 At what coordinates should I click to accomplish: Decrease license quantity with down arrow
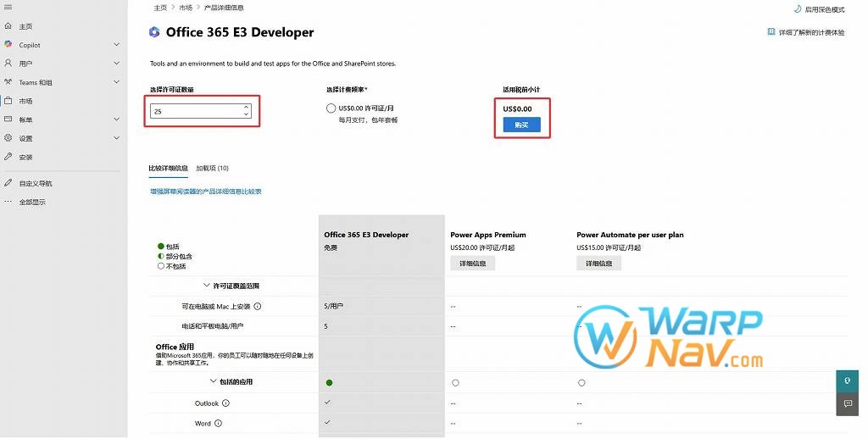246,114
